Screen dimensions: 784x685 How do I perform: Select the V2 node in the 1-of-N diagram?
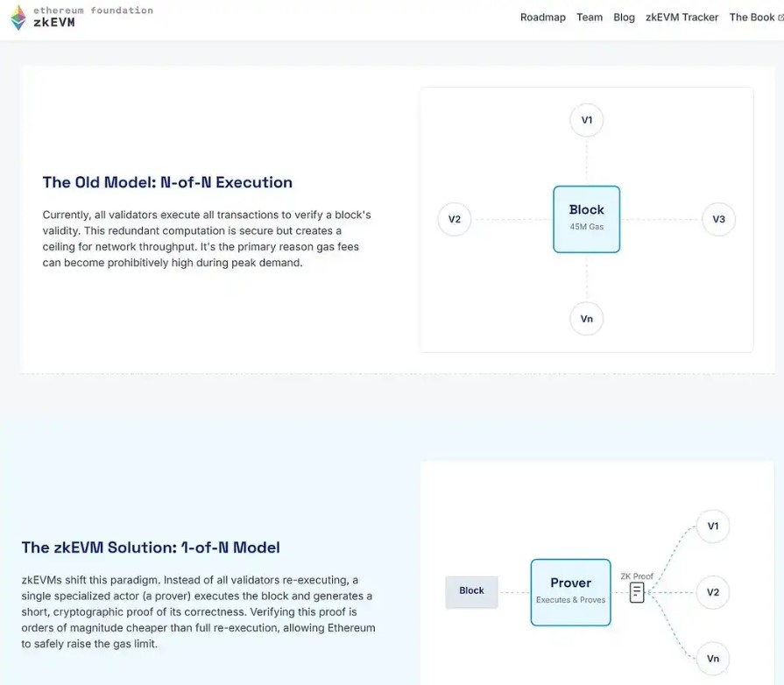click(713, 592)
